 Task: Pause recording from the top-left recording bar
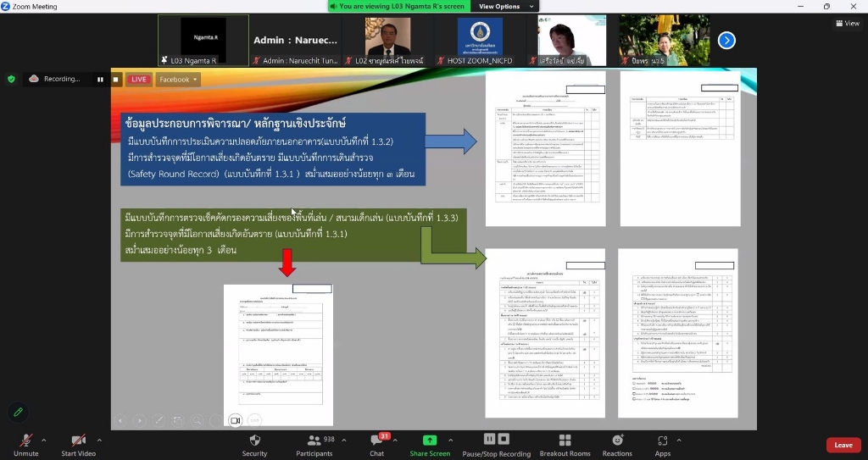pos(100,79)
